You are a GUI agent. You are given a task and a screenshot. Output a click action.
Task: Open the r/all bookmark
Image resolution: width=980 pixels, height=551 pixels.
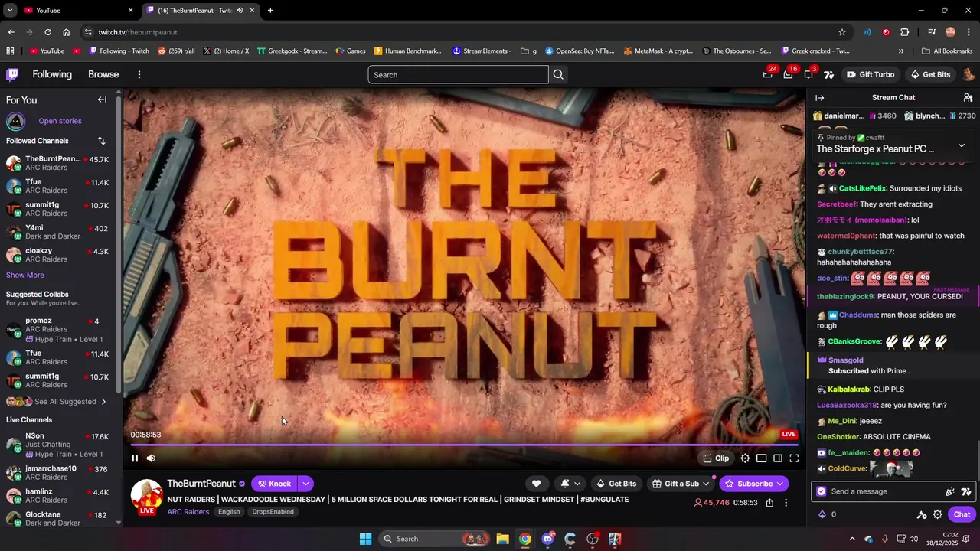coord(176,51)
